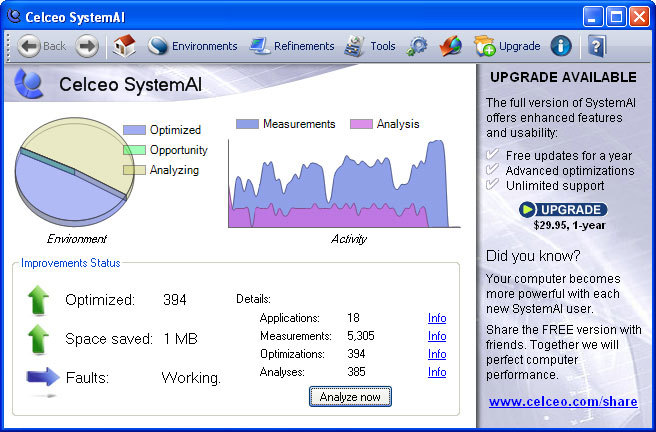Click the blue arrow beside Faults
The height and width of the screenshot is (432, 656).
pyautogui.click(x=43, y=377)
